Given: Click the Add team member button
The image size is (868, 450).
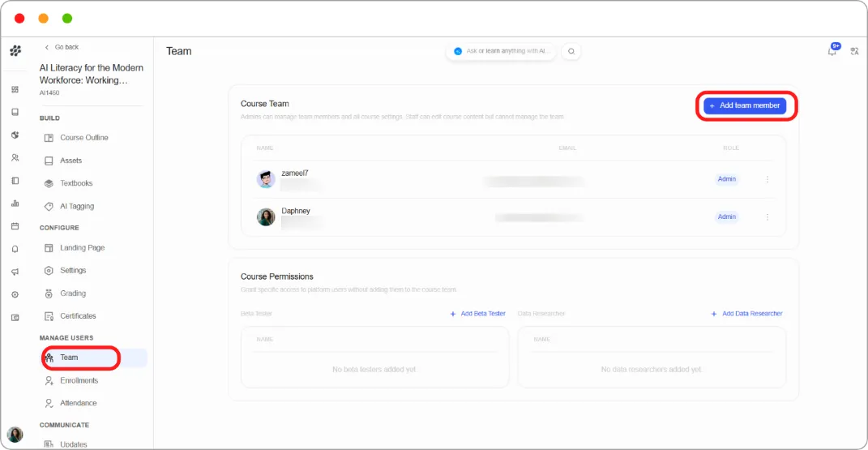Looking at the screenshot, I should [745, 105].
